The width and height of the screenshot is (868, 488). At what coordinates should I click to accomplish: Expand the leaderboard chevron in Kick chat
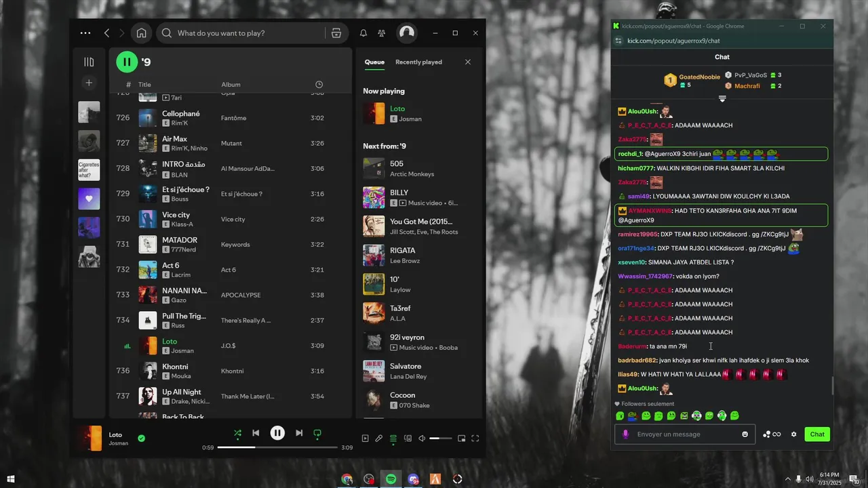722,99
